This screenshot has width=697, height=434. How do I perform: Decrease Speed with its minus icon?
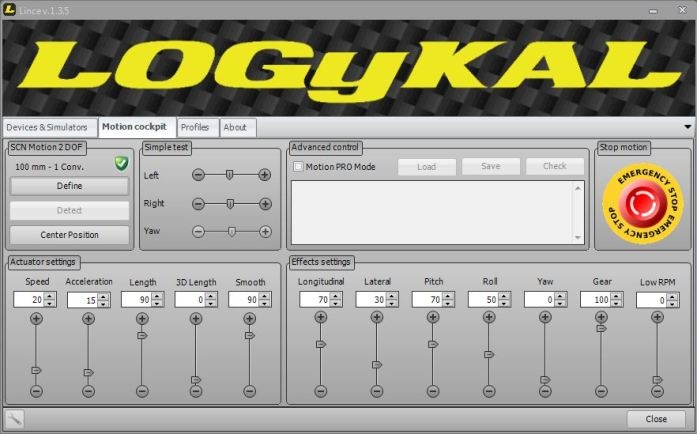[36, 391]
